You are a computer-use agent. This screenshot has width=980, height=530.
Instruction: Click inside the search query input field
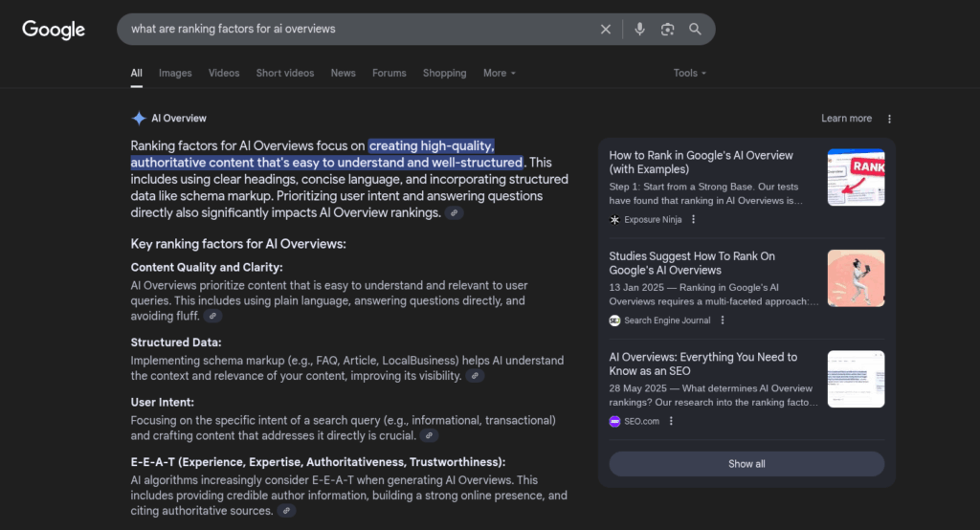(356, 29)
